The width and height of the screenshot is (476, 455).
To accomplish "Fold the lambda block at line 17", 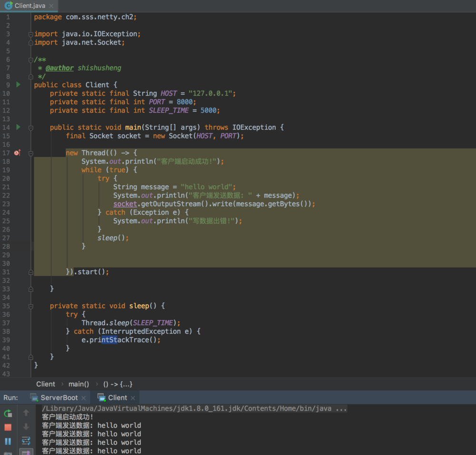I will [30, 153].
